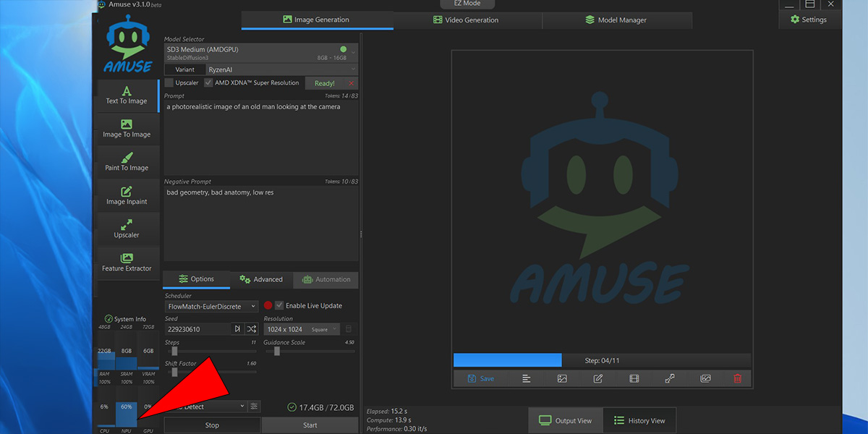Click the Elapsed 15.2 s readout

click(x=386, y=412)
